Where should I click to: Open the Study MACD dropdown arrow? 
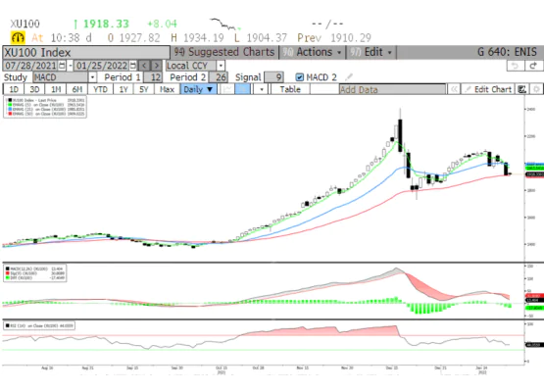(x=92, y=77)
